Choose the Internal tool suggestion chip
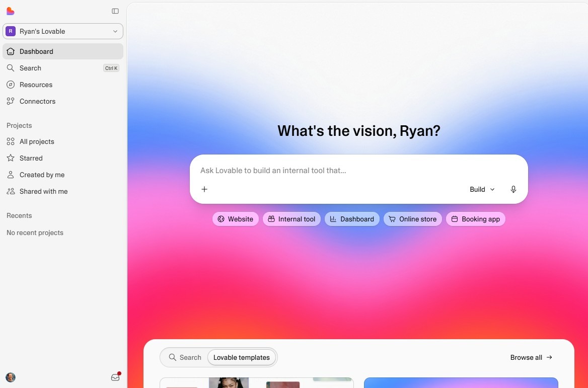This screenshot has width=588, height=388. coord(292,219)
